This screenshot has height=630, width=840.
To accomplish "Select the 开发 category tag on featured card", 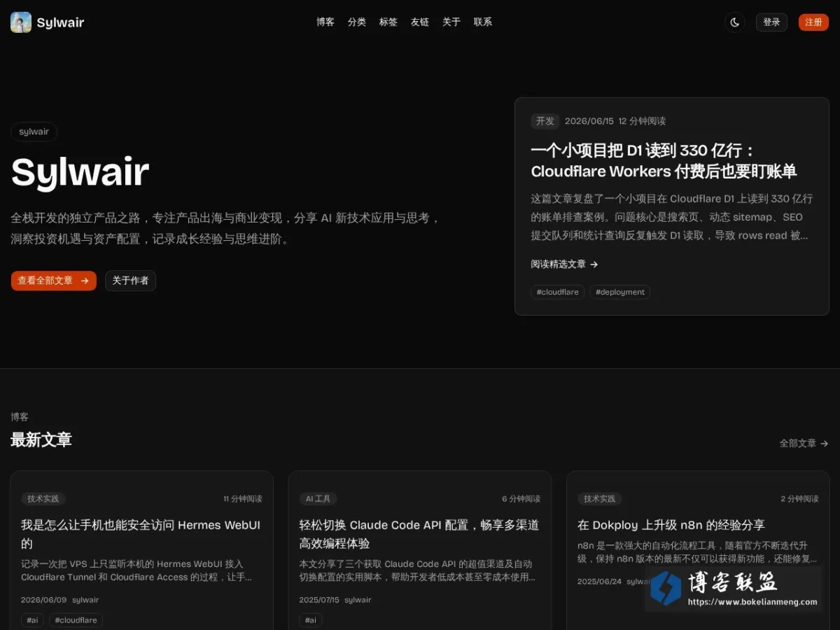I will pos(545,121).
